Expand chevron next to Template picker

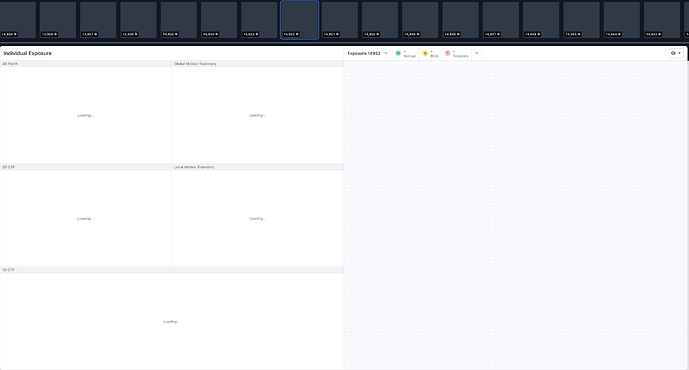[476, 53]
